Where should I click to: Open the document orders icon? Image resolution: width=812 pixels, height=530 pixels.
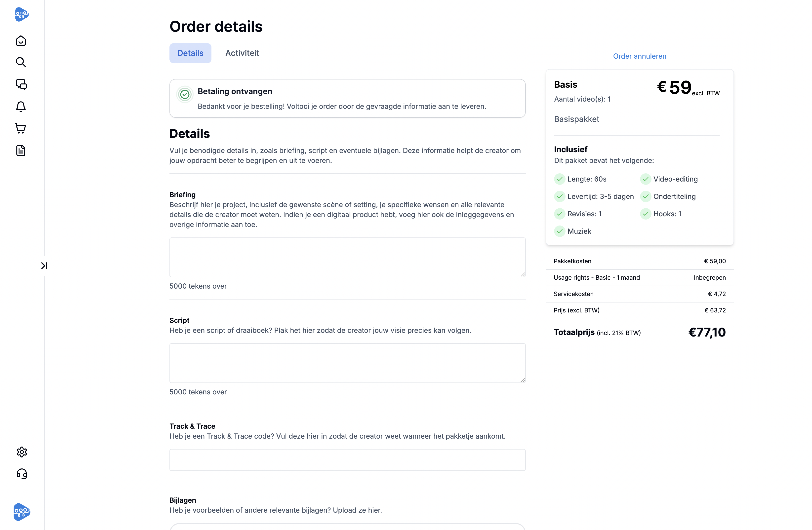click(x=21, y=151)
